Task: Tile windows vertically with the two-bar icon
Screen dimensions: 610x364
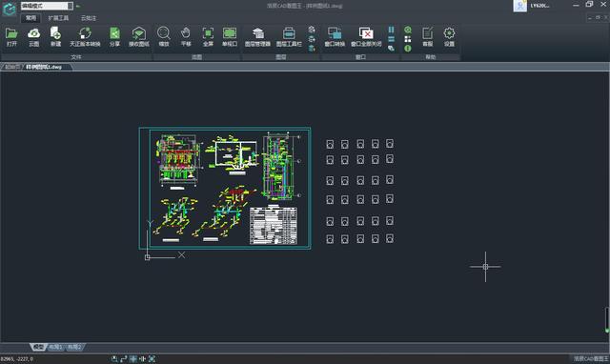Action: (x=392, y=30)
